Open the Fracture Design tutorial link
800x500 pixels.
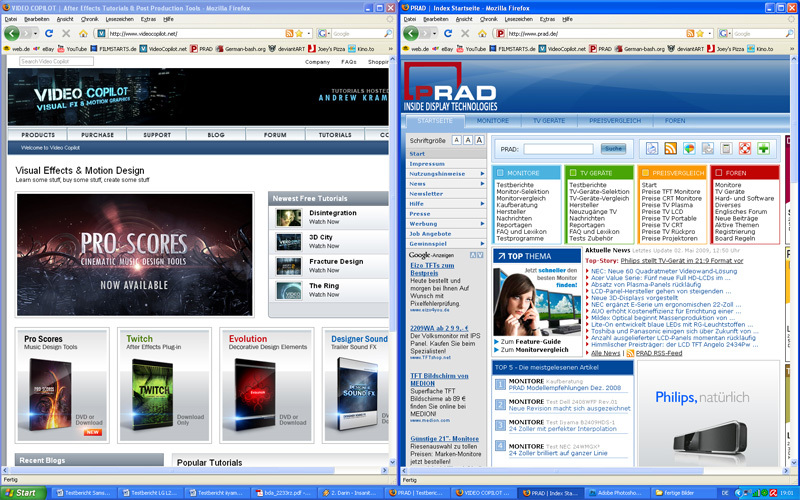tap(336, 261)
